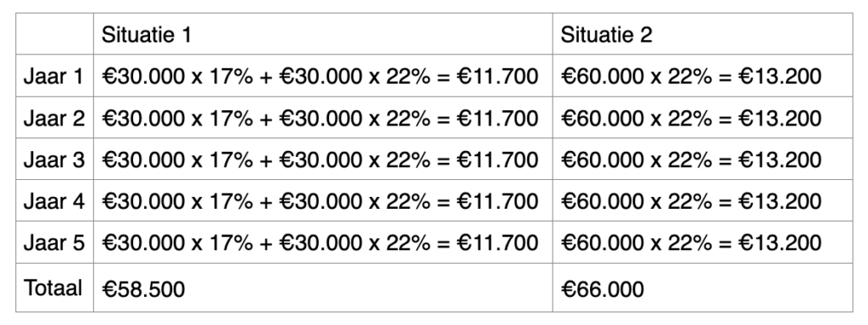The image size is (868, 325).
Task: Select the Situatie 2 header cell
Action: click(x=703, y=34)
